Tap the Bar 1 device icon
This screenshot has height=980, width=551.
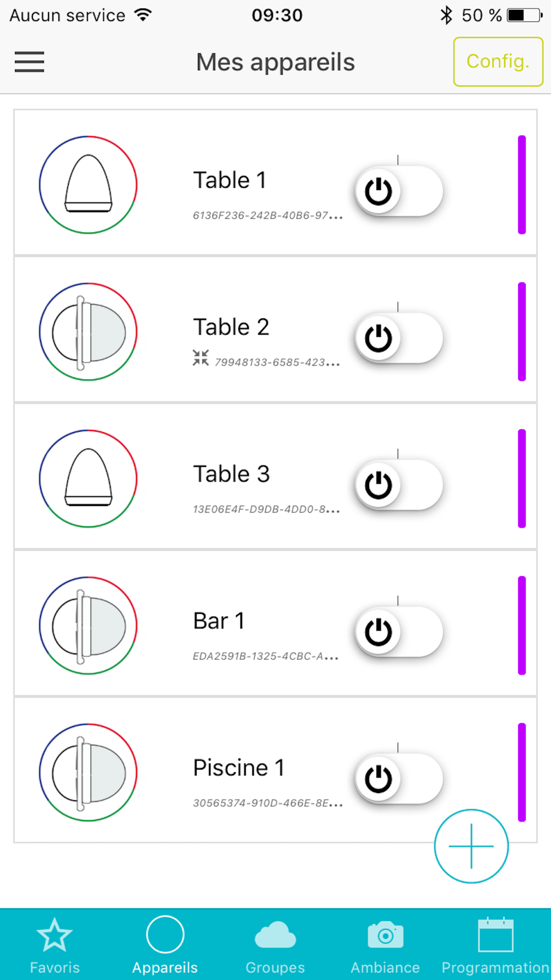[x=88, y=626]
